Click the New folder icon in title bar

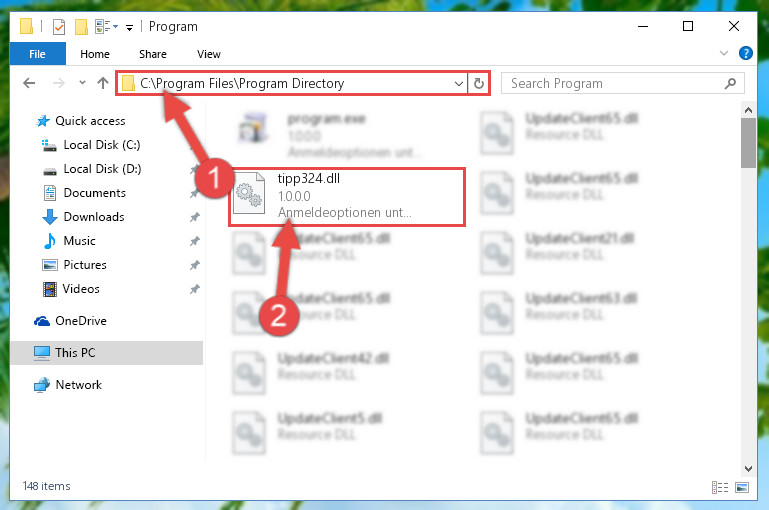tap(81, 27)
